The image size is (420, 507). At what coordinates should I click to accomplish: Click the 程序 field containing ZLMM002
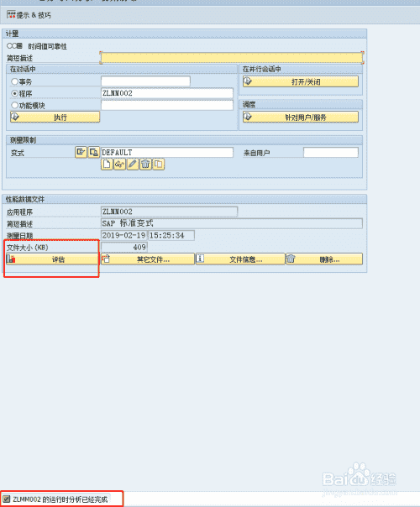coord(167,93)
